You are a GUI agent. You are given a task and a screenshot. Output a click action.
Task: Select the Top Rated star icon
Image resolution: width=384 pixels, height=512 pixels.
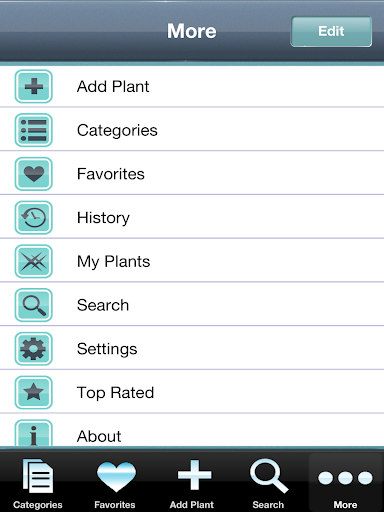click(x=34, y=392)
